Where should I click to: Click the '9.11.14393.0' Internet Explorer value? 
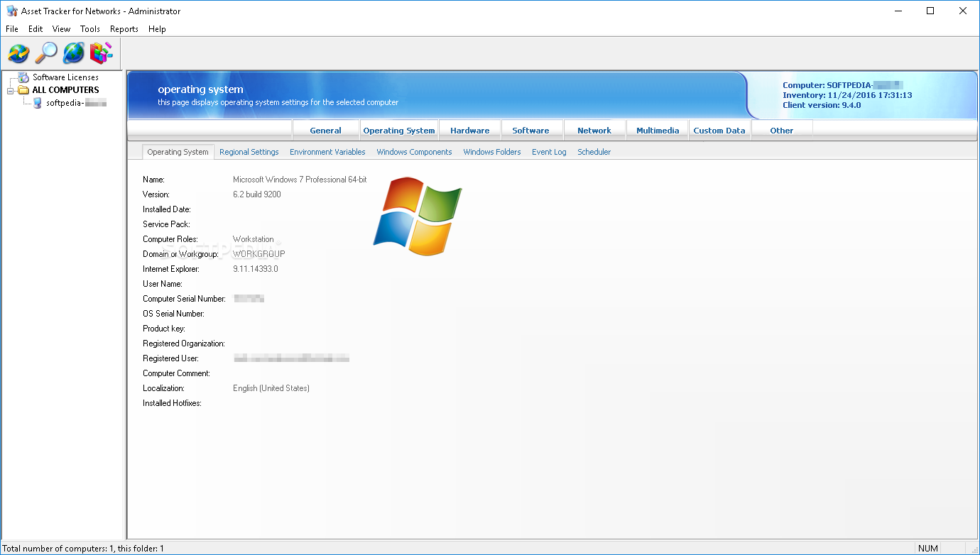(x=256, y=269)
